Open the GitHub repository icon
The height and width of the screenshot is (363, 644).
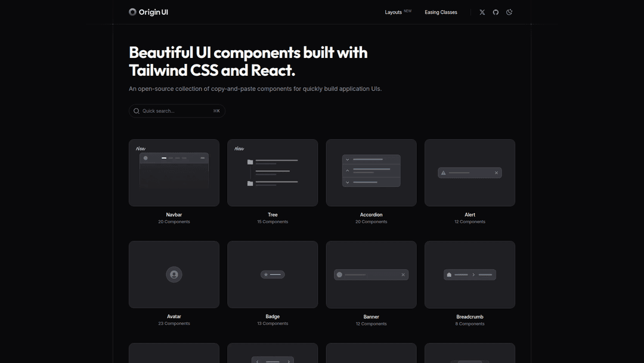496,12
